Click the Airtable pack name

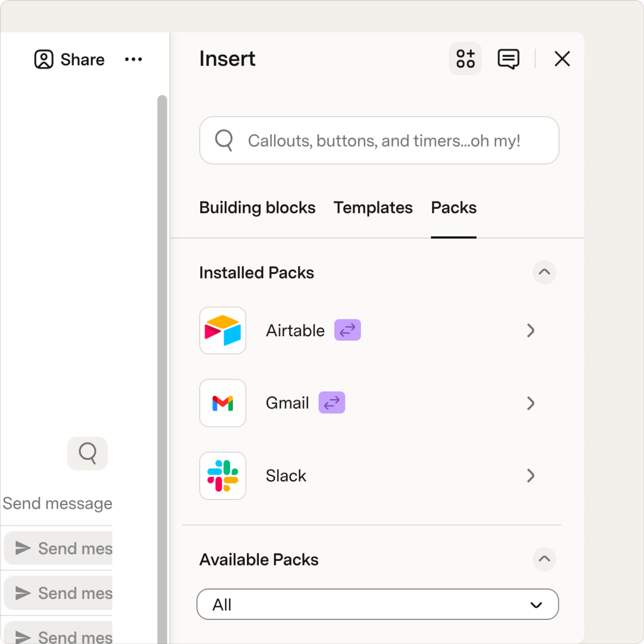tap(295, 331)
